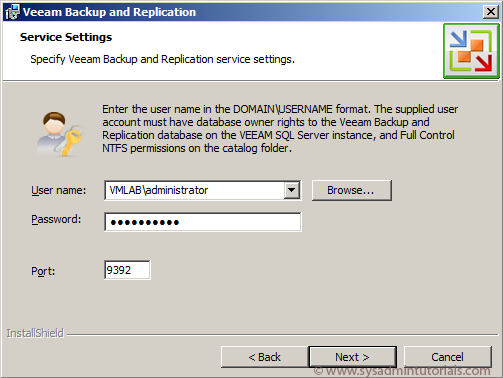The height and width of the screenshot is (378, 503).
Task: Cancel the installation
Action: pyautogui.click(x=448, y=357)
